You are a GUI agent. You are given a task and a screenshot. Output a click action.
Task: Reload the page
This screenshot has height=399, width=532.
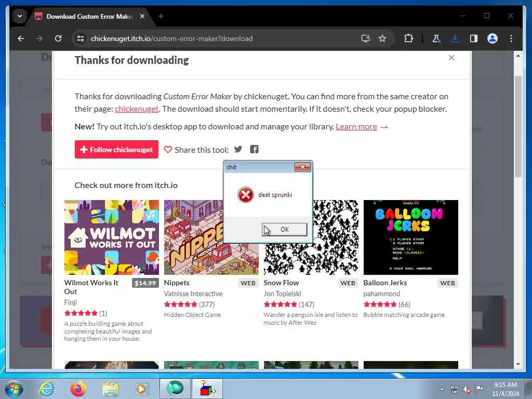[58, 38]
